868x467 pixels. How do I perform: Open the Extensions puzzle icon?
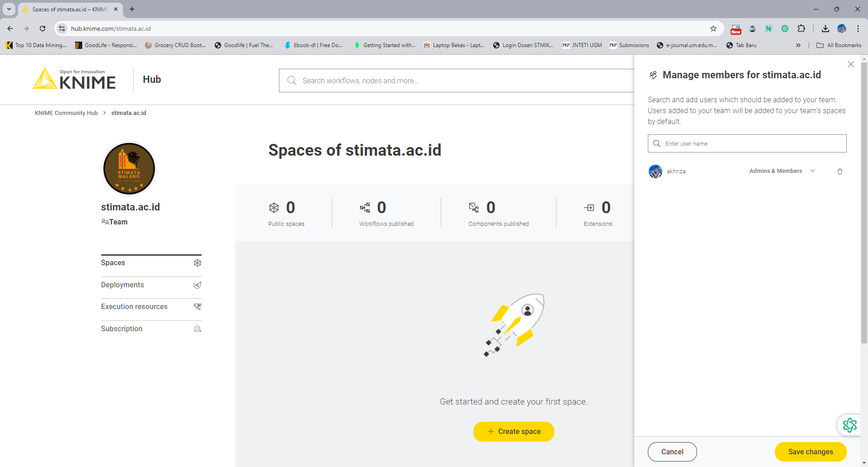click(x=801, y=29)
